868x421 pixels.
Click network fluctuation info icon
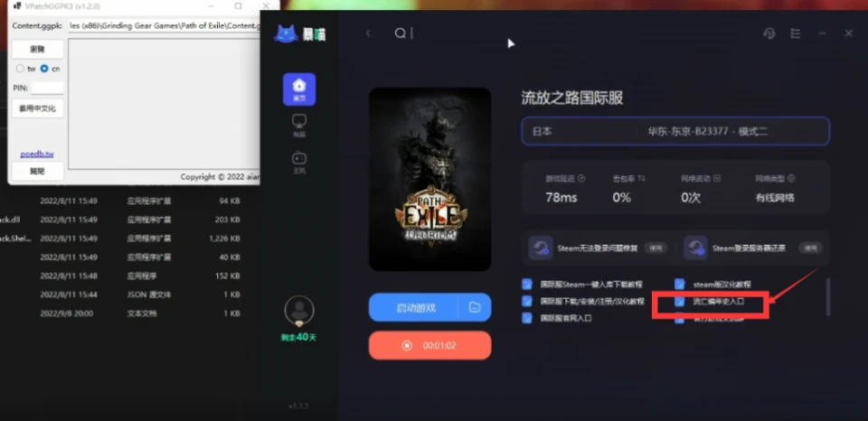point(717,179)
